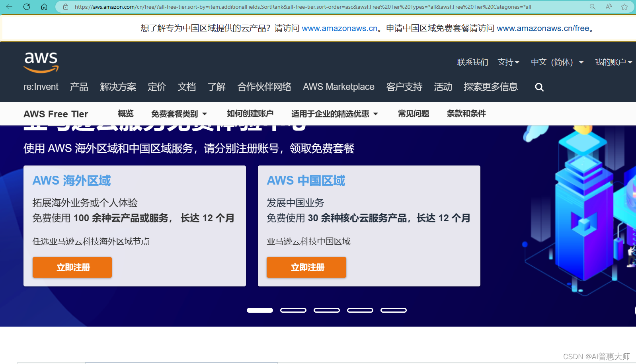Open the 条款和条件 tab
This screenshot has height=364, width=636.
pyautogui.click(x=466, y=114)
